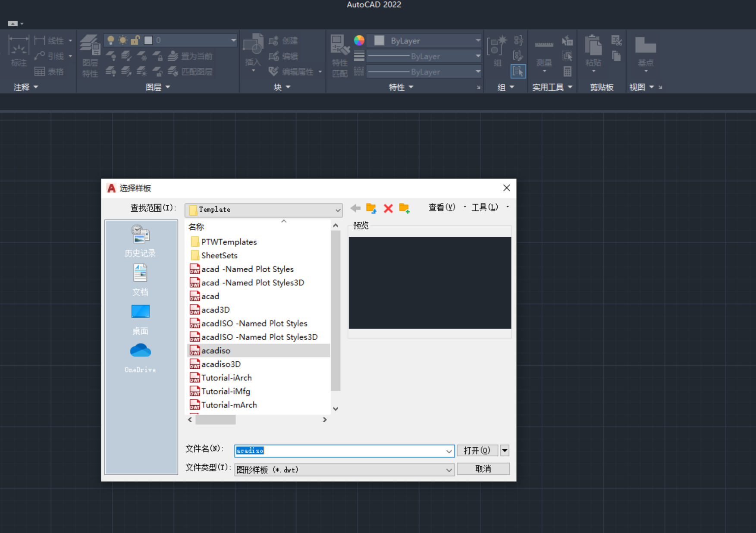Expand the 特性 properties panel
Image resolution: width=756 pixels, height=533 pixels.
tap(401, 87)
